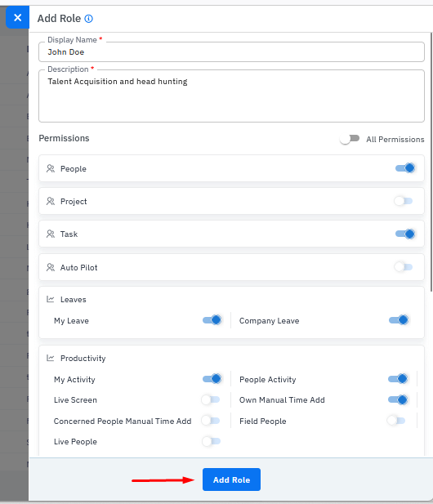
Task: Click the Auto Pilot row icon
Action: tap(51, 267)
